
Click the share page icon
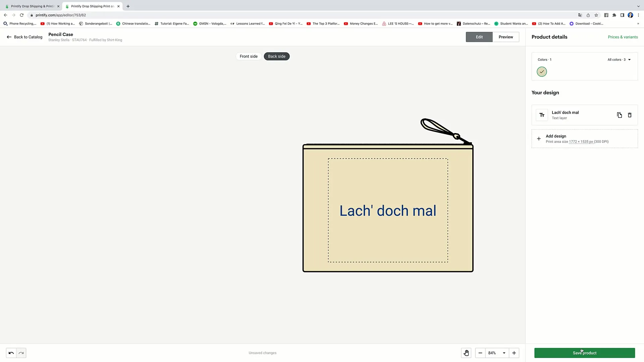(588, 15)
